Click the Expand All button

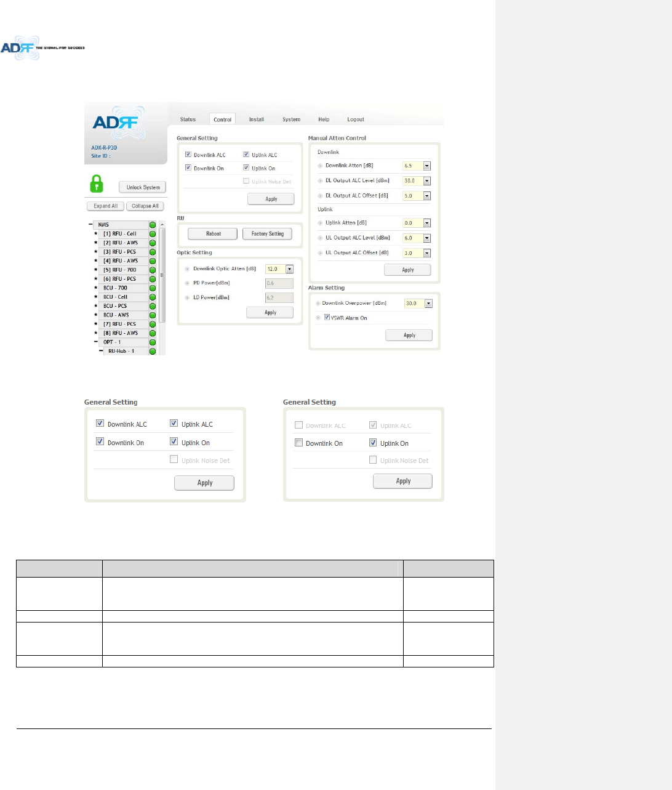pyautogui.click(x=106, y=206)
